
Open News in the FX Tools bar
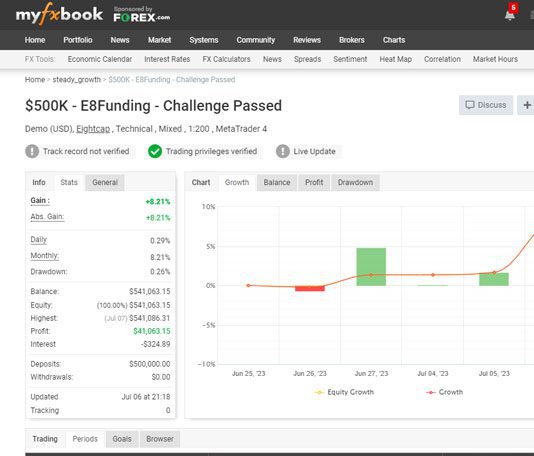(x=272, y=59)
